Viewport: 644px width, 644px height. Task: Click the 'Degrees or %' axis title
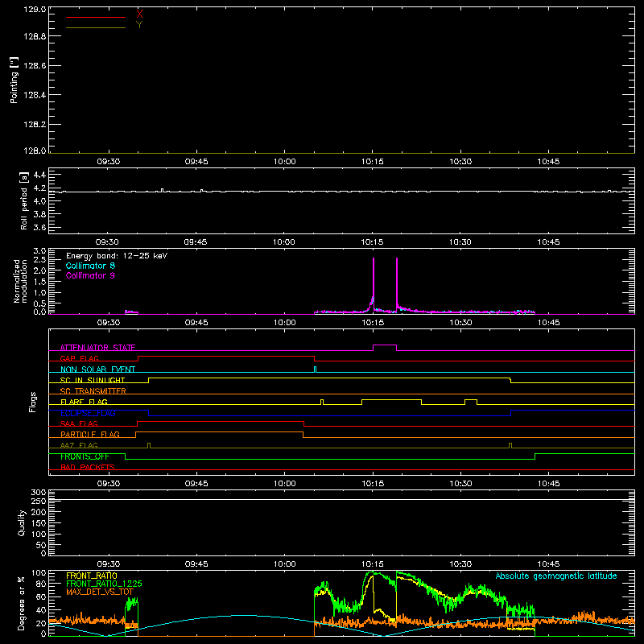pyautogui.click(x=21, y=603)
